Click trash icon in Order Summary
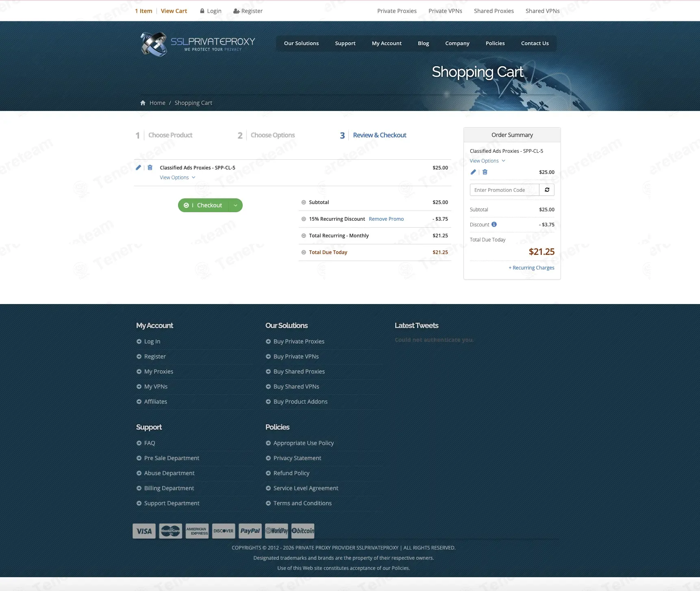Viewport: 700px width, 591px height. (x=485, y=172)
